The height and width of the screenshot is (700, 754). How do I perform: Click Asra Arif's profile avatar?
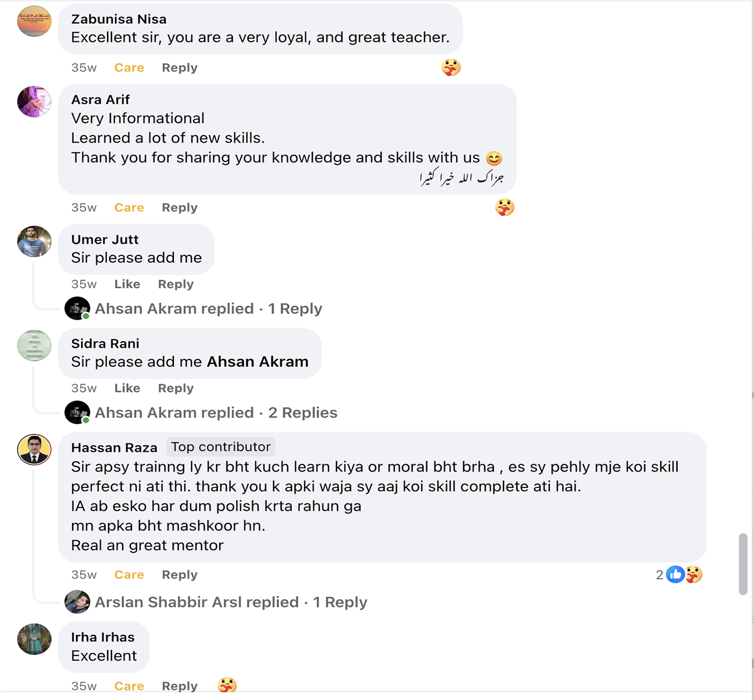pos(34,101)
